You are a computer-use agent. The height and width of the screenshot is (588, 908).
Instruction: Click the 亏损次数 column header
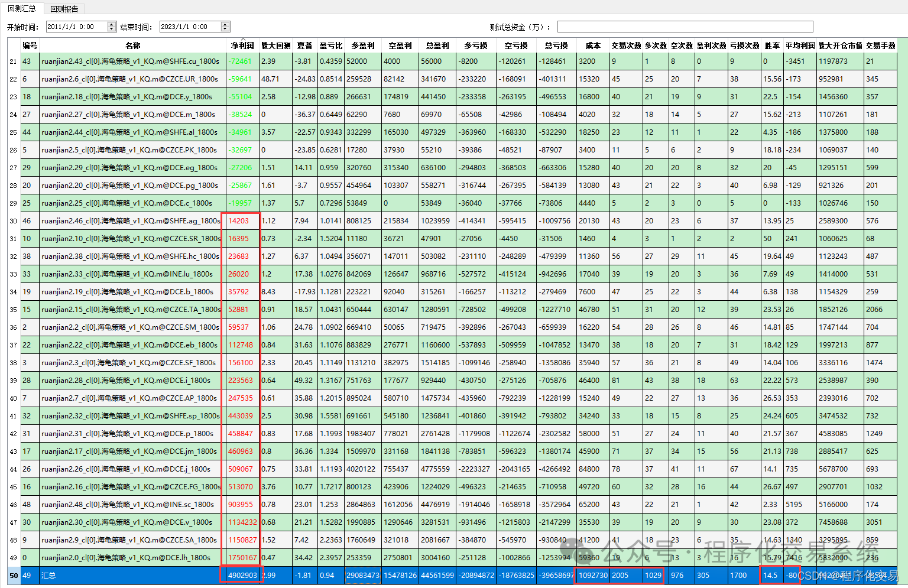point(745,46)
